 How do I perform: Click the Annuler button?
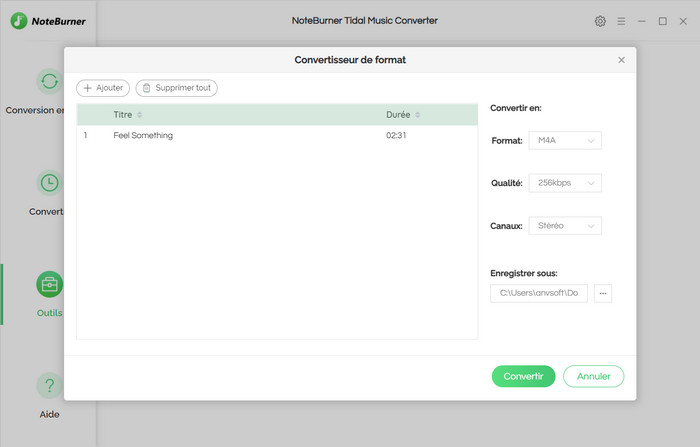coord(593,376)
